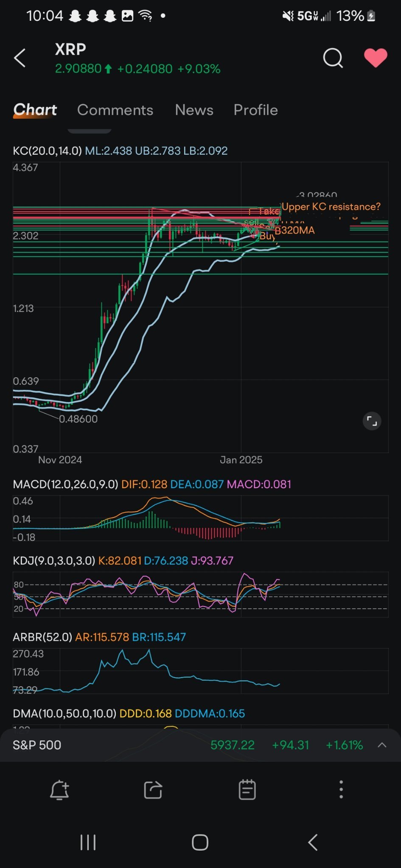This screenshot has height=868, width=401.
Task: Tap the share icon in bottom toolbar
Action: pyautogui.click(x=153, y=790)
